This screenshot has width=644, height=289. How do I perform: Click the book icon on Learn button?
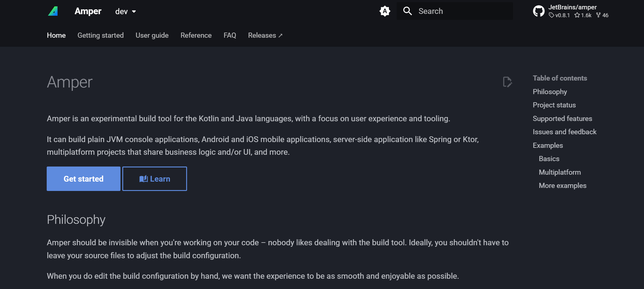[143, 179]
